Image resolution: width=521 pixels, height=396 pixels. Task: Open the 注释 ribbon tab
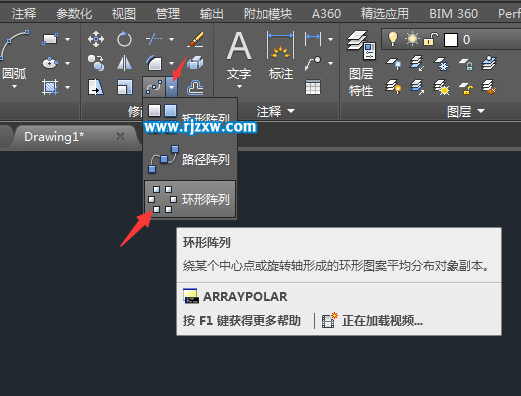click(24, 14)
